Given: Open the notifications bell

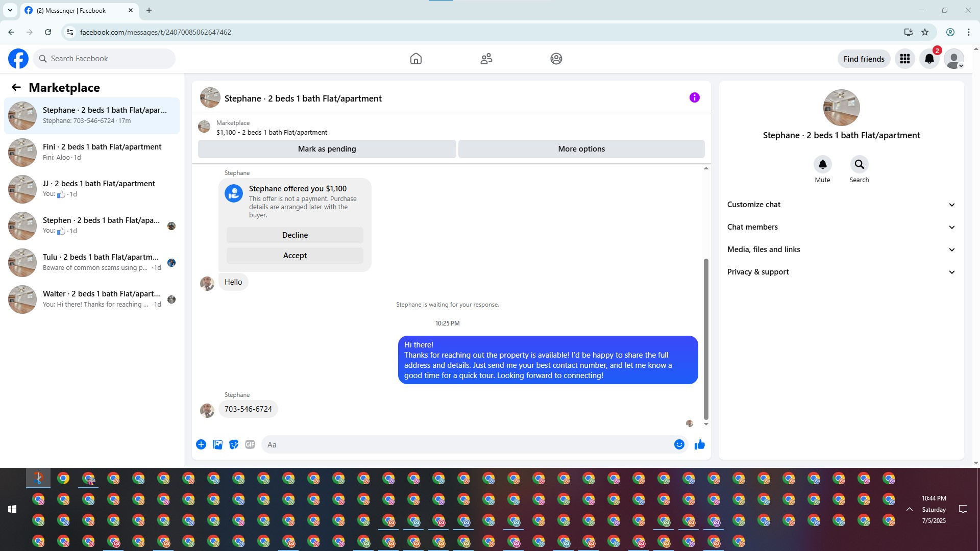Looking at the screenshot, I should pos(929,59).
